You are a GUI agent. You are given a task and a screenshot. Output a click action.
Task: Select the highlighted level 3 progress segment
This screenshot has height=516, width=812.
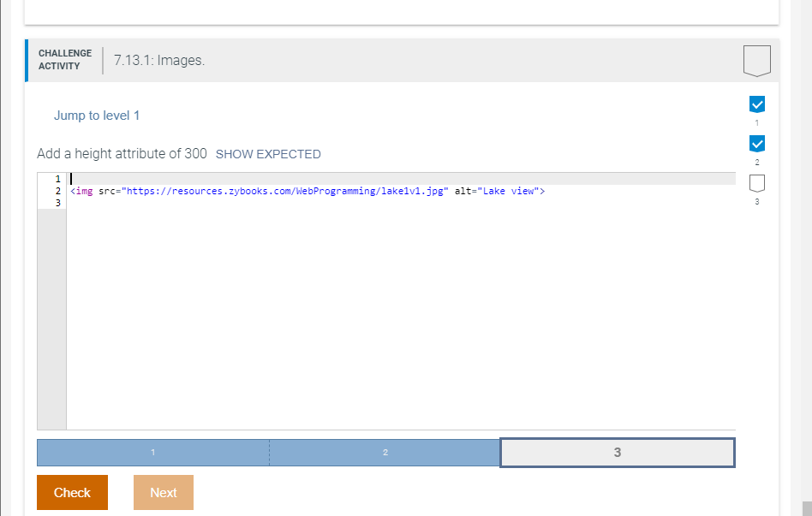click(x=617, y=453)
